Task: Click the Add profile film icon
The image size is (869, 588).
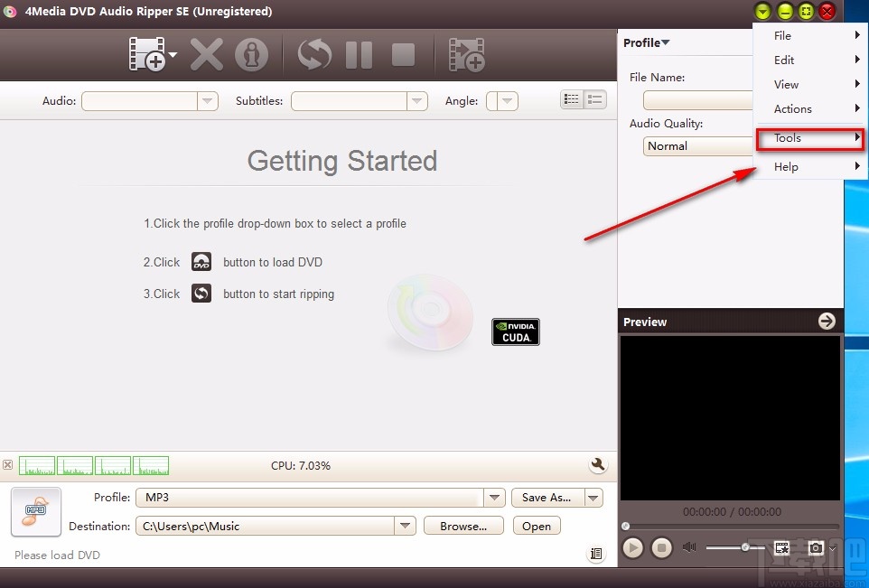Action: [466, 54]
